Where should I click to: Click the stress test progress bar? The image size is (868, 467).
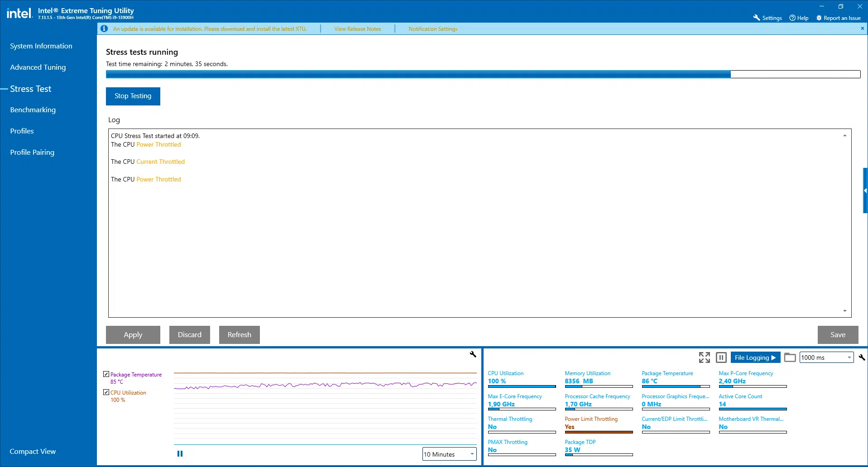(x=483, y=74)
